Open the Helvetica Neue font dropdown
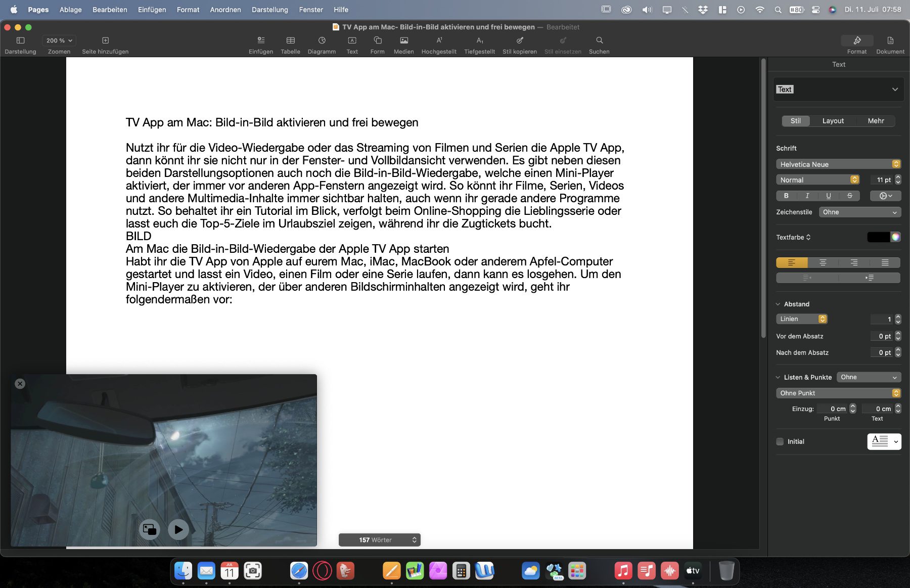Image resolution: width=910 pixels, height=588 pixels. pos(838,164)
